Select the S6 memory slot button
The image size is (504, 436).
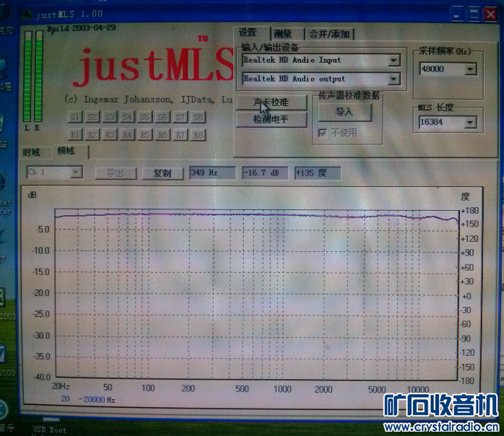[162, 117]
